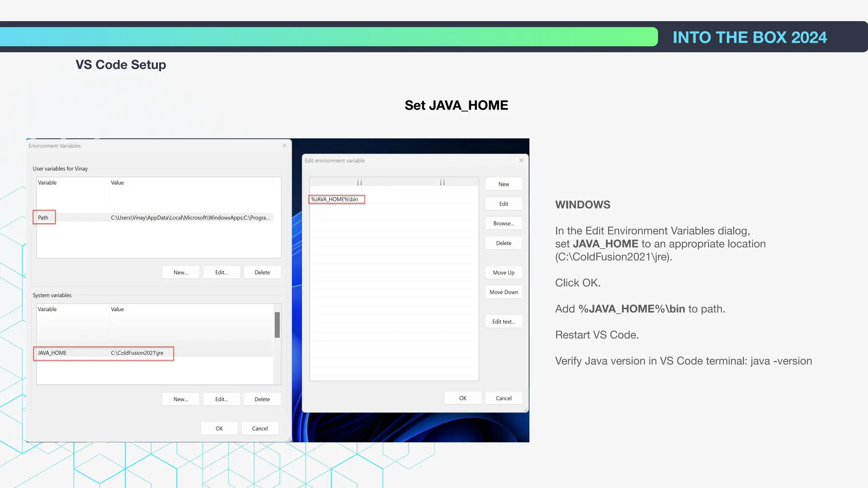Click the VS Code Setup slide title

click(121, 65)
